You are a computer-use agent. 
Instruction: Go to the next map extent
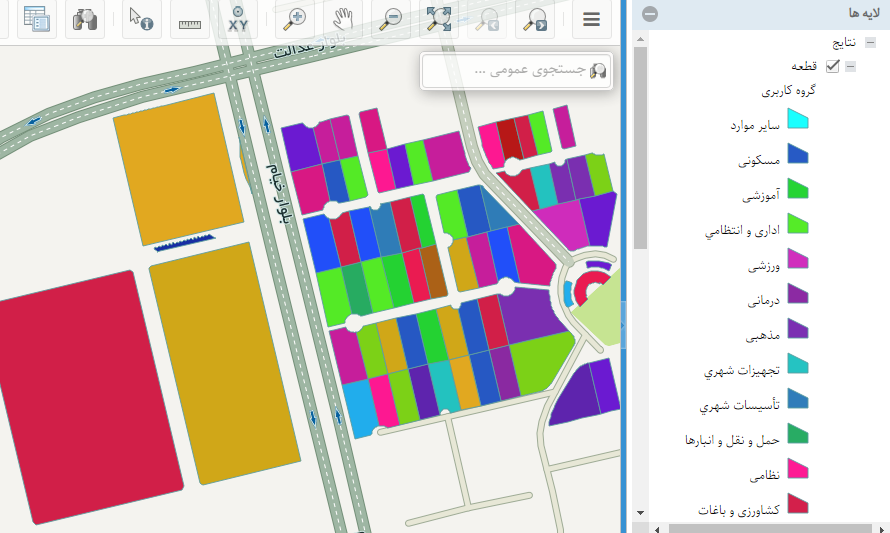[x=536, y=19]
